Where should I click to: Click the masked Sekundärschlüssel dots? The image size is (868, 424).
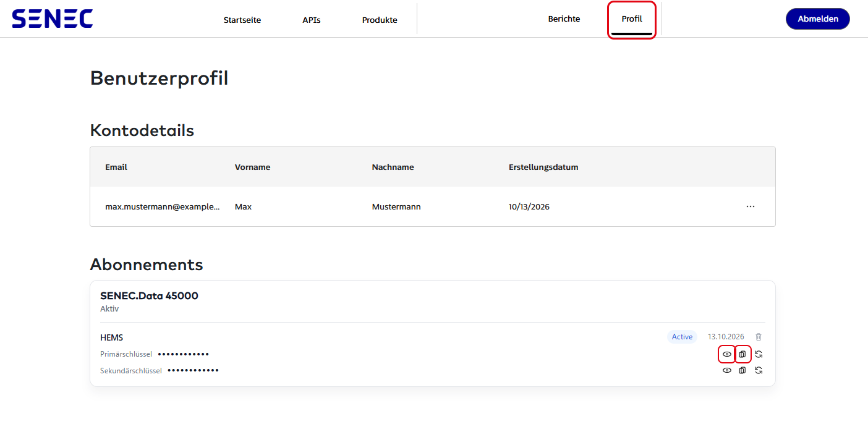click(194, 370)
